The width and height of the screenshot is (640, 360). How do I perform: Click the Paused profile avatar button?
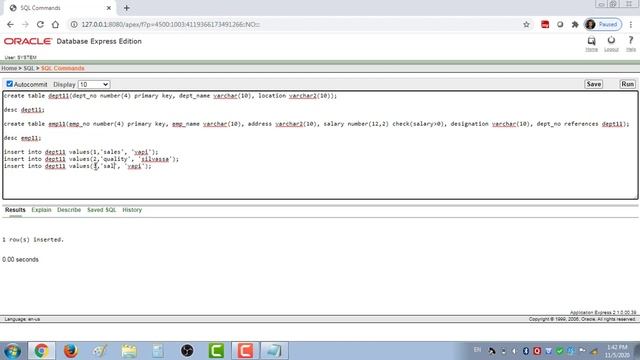(603, 24)
